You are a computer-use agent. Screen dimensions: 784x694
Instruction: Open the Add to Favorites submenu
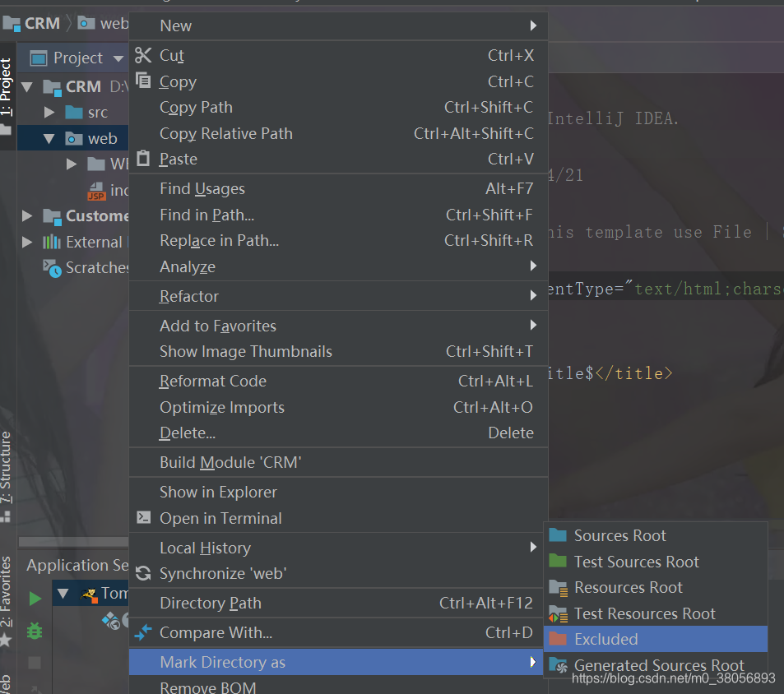tap(338, 326)
